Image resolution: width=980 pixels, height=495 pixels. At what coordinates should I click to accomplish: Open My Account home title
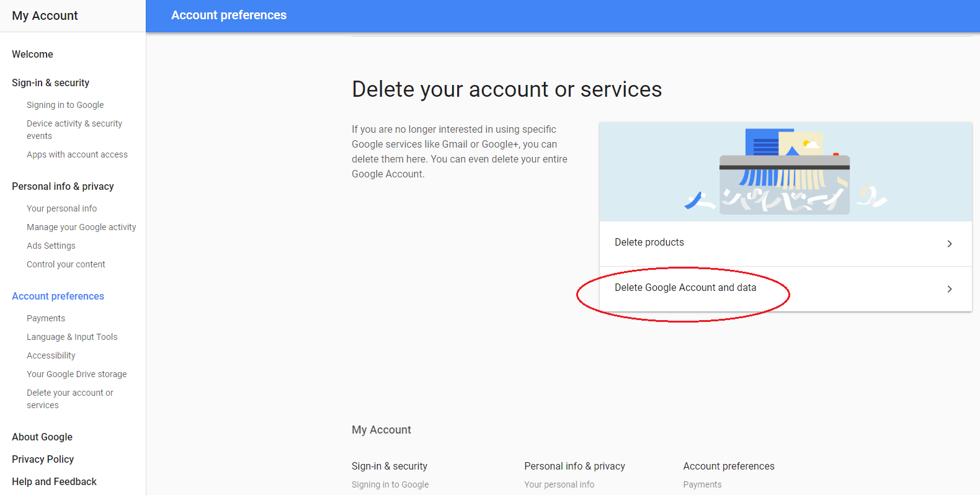tap(45, 16)
